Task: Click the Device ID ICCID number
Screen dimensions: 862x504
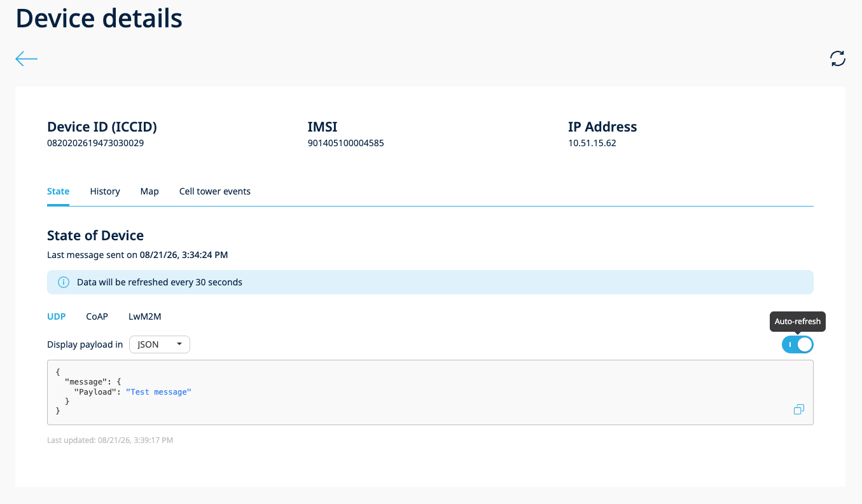Action: click(95, 143)
